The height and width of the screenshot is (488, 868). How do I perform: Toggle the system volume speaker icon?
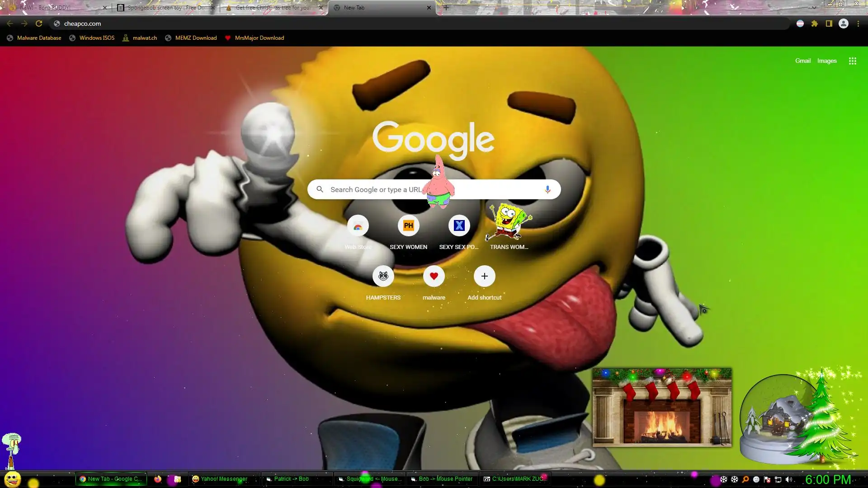[788, 479]
